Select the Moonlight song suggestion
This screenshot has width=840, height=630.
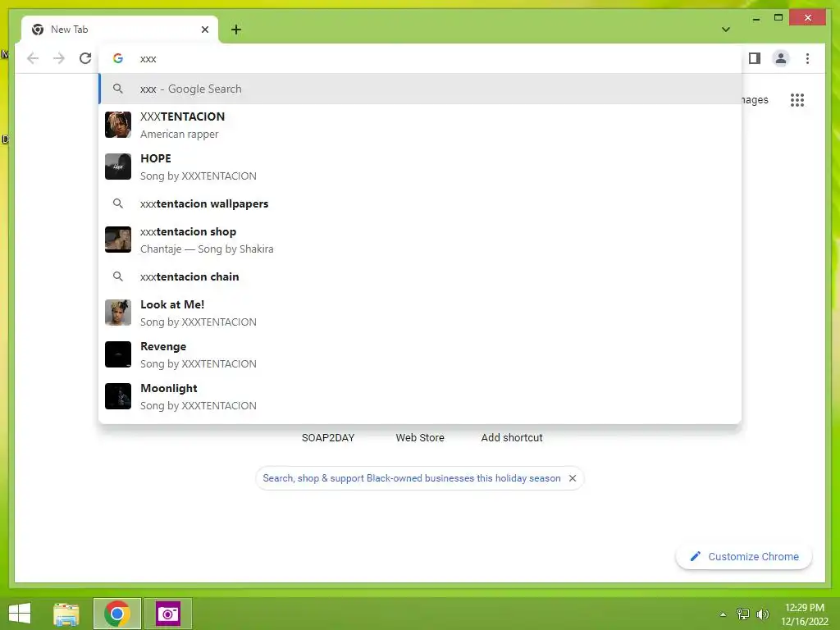[x=421, y=396]
